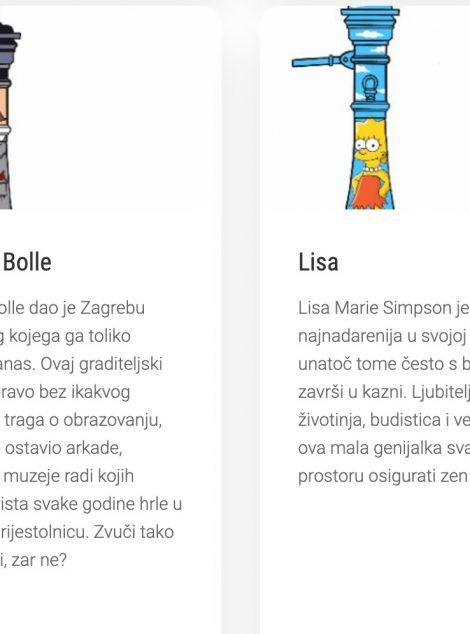This screenshot has height=634, width=470.
Task: Click the ring ornament on the blue pump
Action: pyautogui.click(x=370, y=88)
